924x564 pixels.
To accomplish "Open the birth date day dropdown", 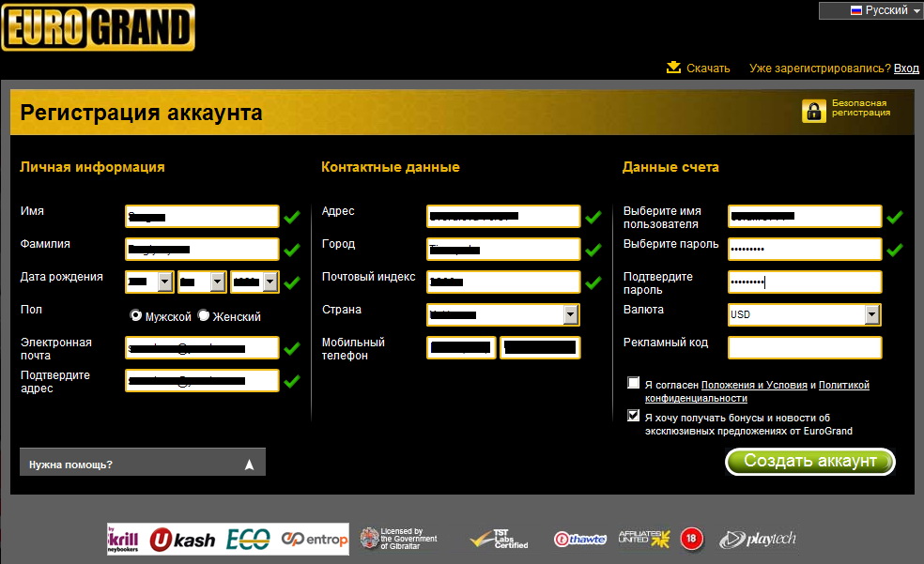I will point(149,282).
